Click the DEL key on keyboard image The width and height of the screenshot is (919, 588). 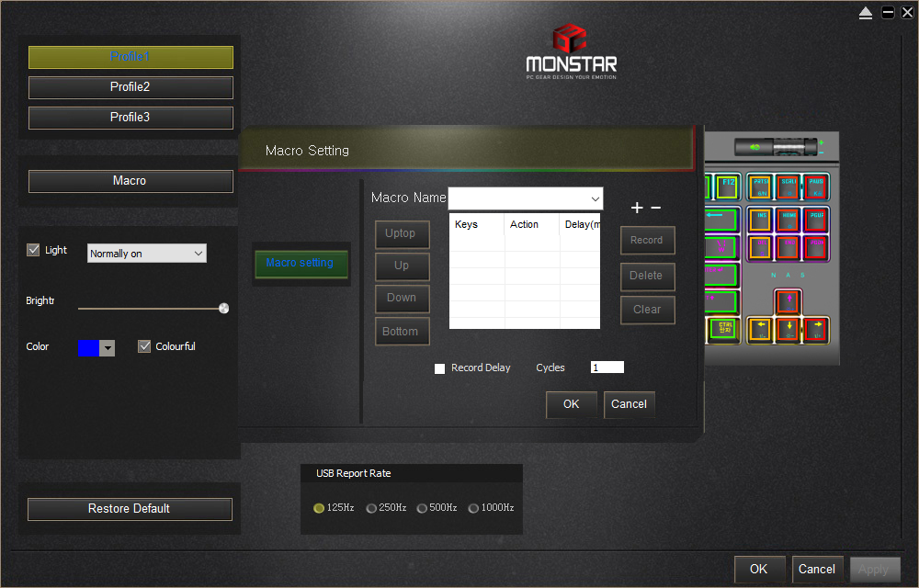[760, 248]
